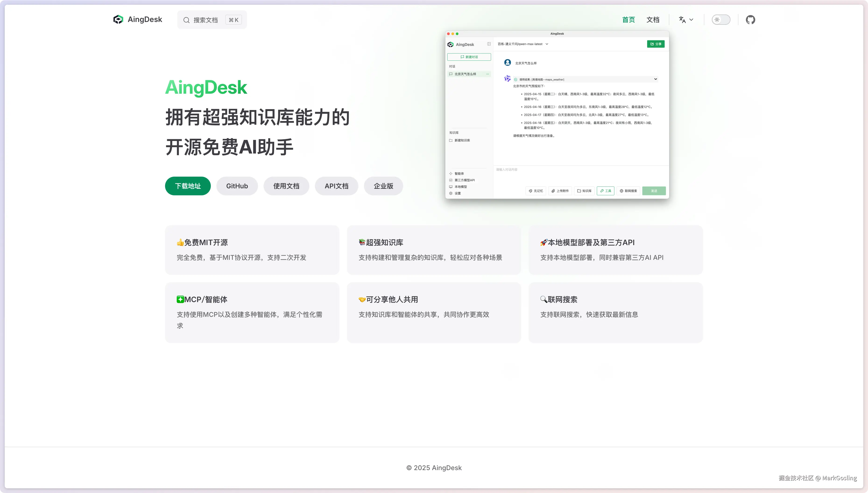Select the 首页 nav item
This screenshot has width=868, height=493.
(628, 20)
